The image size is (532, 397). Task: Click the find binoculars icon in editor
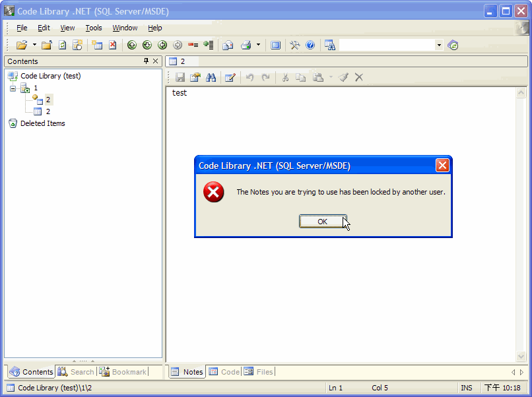pyautogui.click(x=211, y=78)
